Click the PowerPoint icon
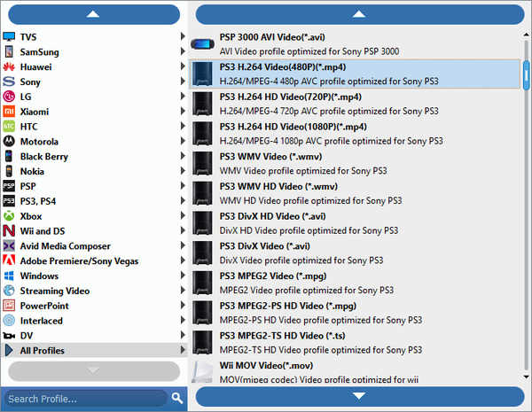The height and width of the screenshot is (412, 532). [x=9, y=306]
